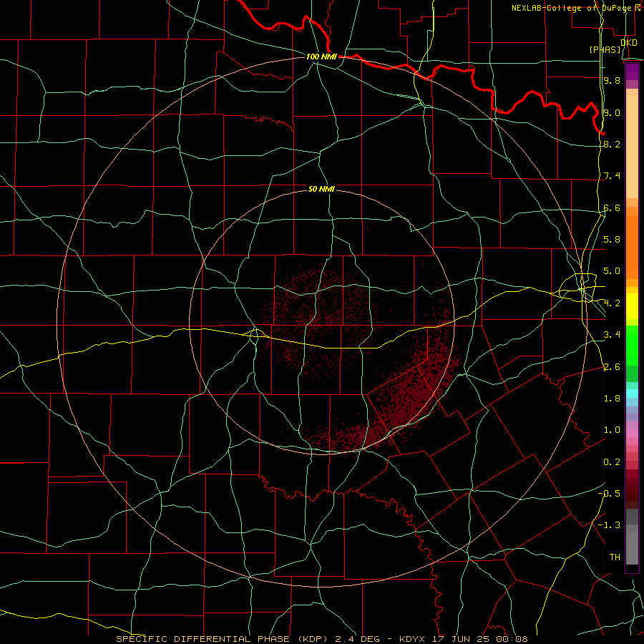Screen dimensions: 644x644
Task: Click the 17 JUN 25 date text
Action: (459, 639)
